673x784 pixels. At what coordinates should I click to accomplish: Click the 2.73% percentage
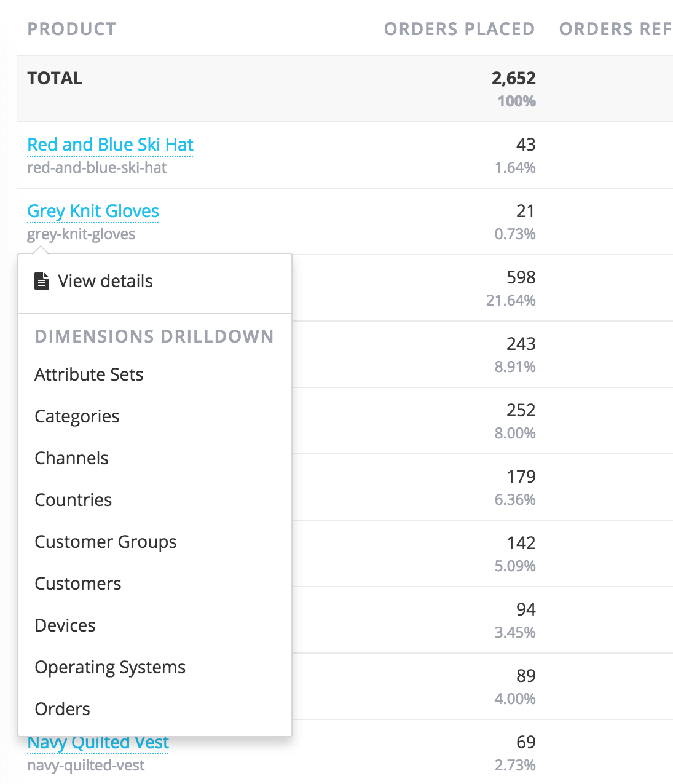pyautogui.click(x=515, y=765)
